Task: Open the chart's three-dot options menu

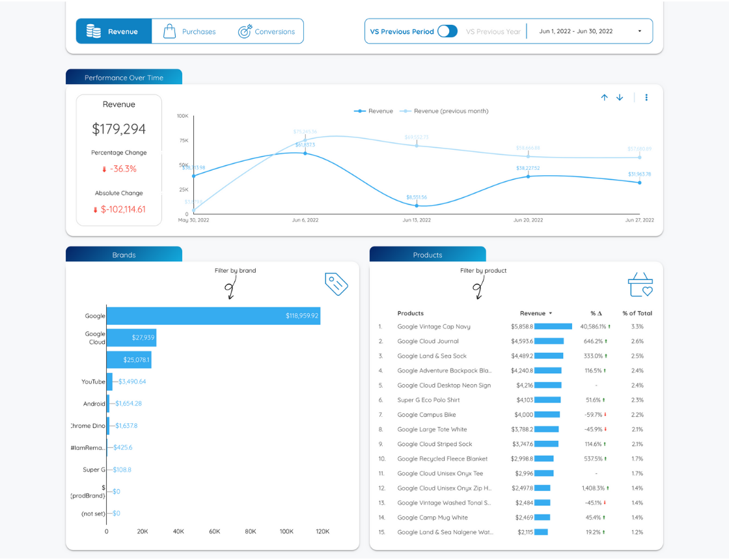Action: tap(646, 98)
